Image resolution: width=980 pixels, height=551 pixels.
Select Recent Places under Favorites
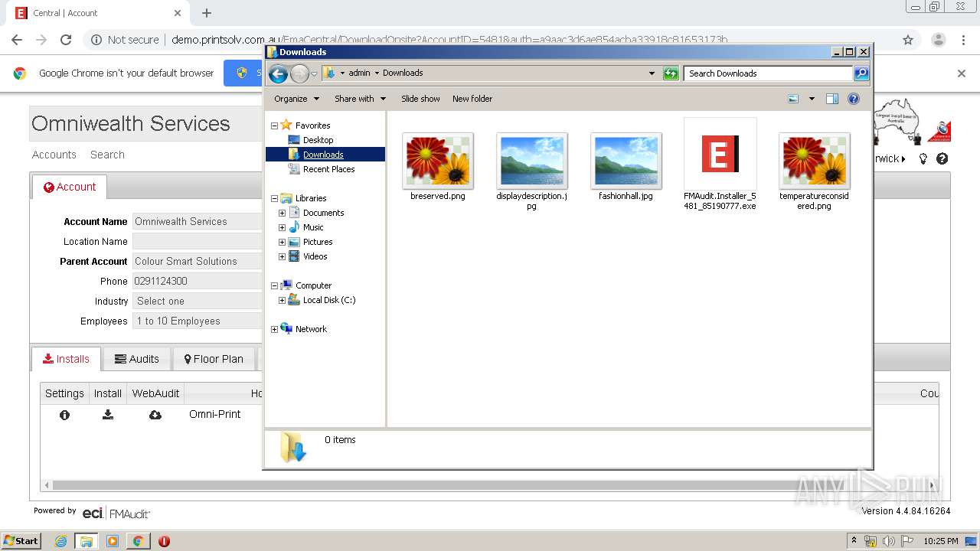[x=328, y=169]
